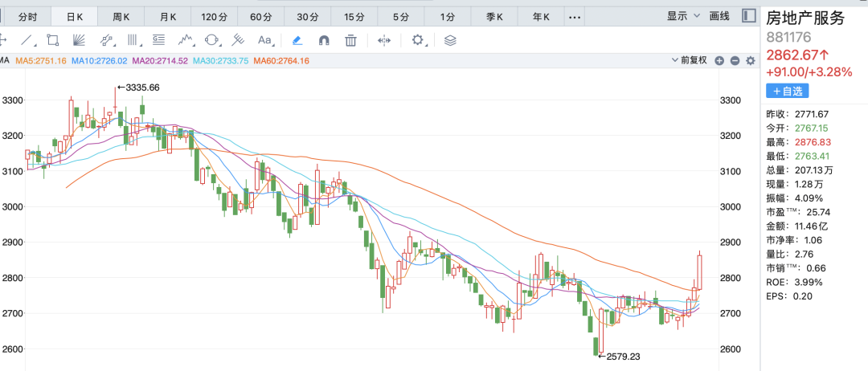The height and width of the screenshot is (371, 868).
Task: Pick the blue eraser tool
Action: pyautogui.click(x=297, y=39)
